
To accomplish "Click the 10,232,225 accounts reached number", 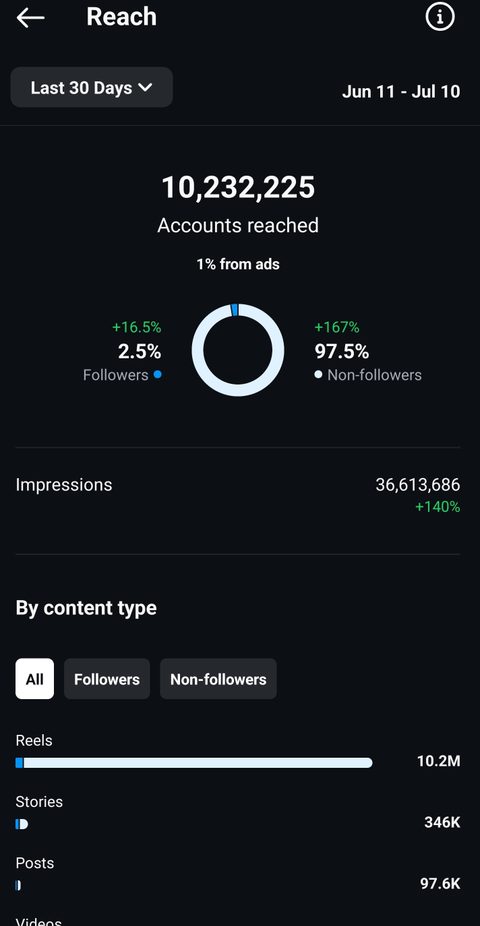I will click(239, 187).
